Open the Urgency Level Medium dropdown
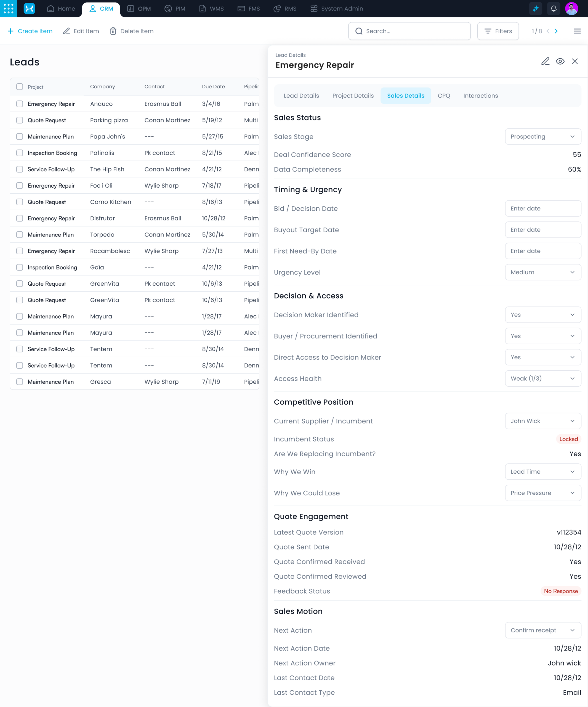The width and height of the screenshot is (588, 707). pos(542,272)
